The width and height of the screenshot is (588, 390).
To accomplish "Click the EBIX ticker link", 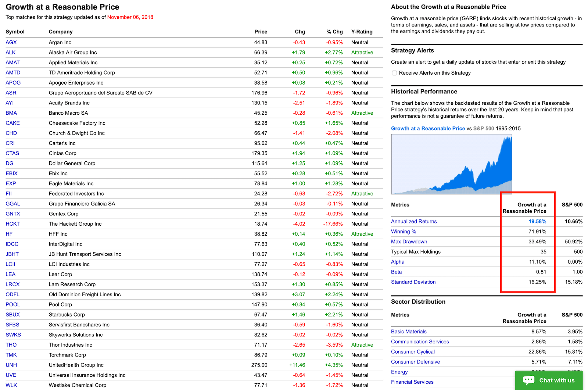I will click(12, 173).
